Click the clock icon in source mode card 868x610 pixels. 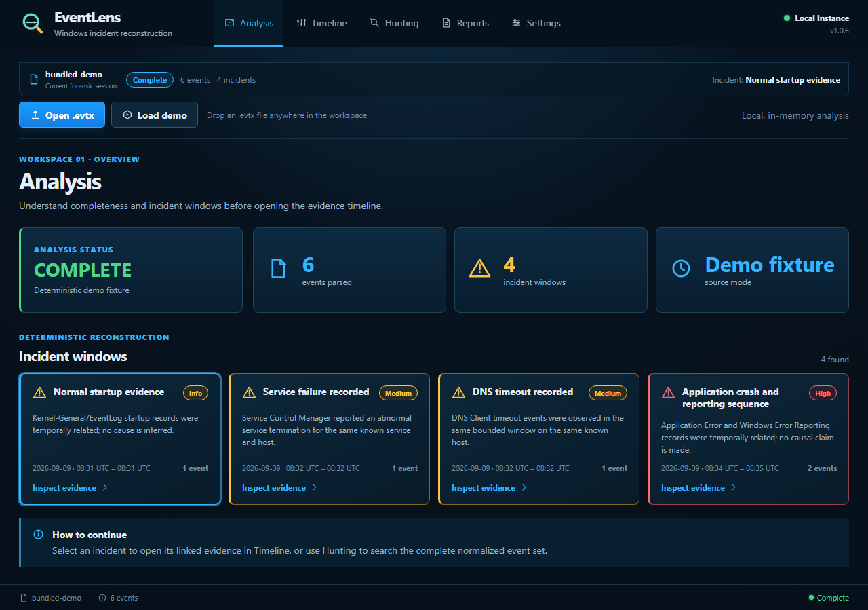(681, 268)
